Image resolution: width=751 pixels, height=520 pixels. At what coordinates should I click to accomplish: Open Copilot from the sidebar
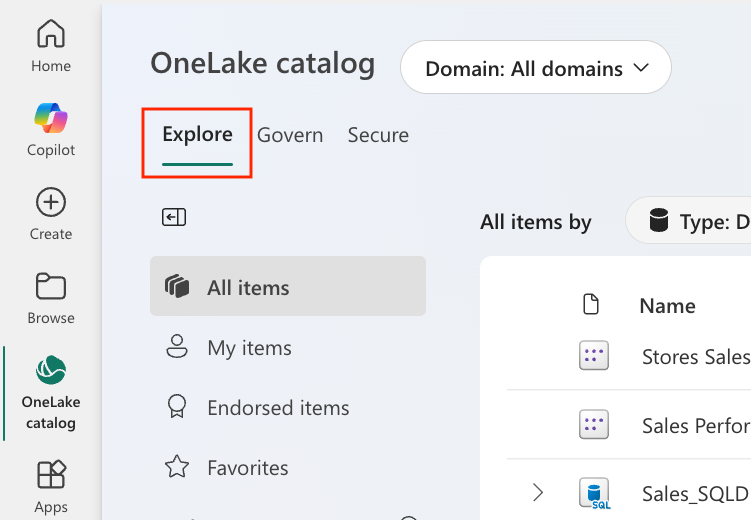click(x=51, y=130)
